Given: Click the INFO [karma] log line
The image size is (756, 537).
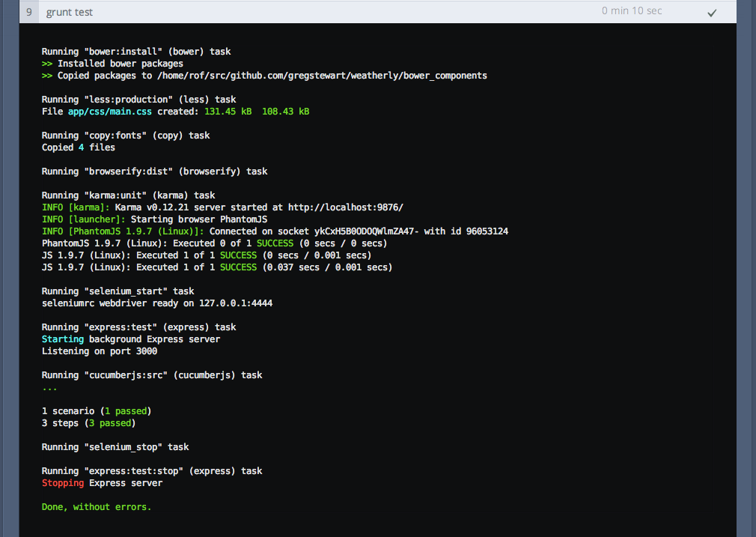Looking at the screenshot, I should (x=150, y=207).
